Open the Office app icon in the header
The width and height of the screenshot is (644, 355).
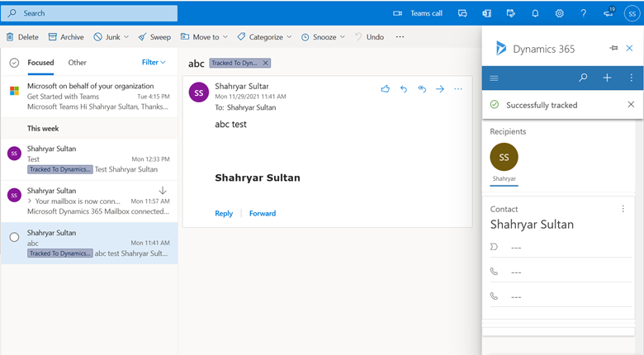tap(486, 13)
